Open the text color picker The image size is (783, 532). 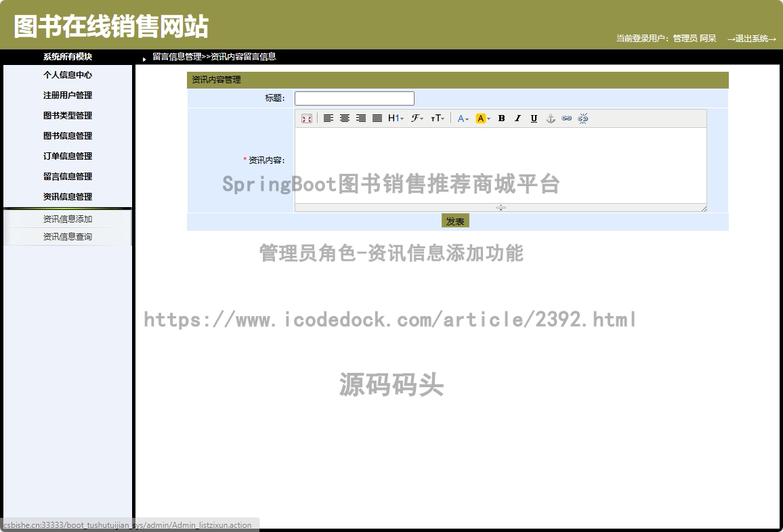463,118
